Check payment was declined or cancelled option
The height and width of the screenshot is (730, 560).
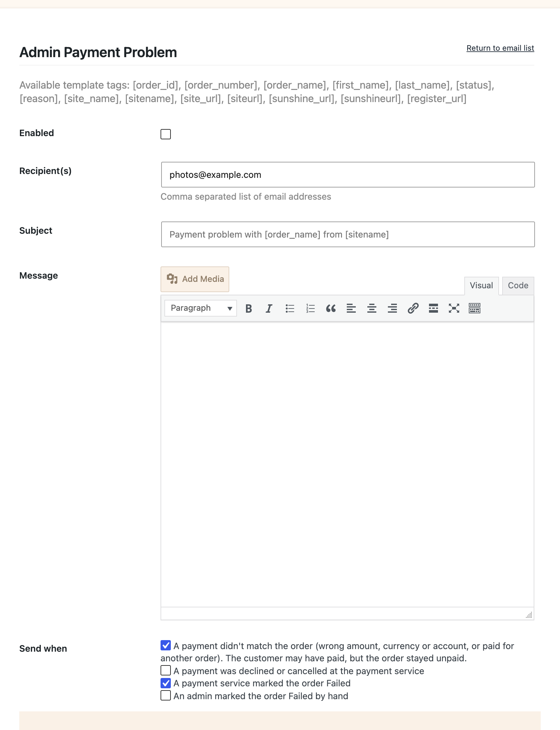click(166, 670)
